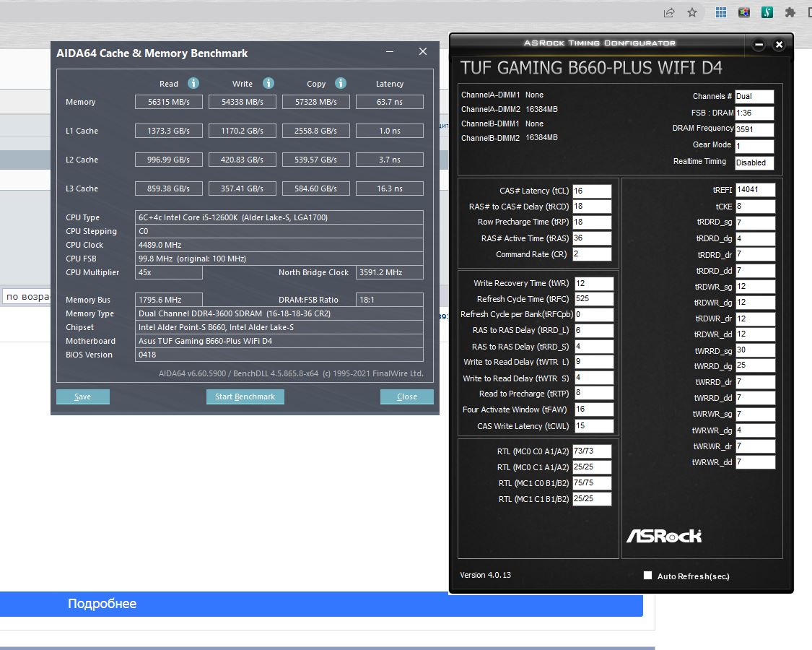Click L3 Cache Latency 16.3 ns
Image resolution: width=812 pixels, height=650 pixels.
[390, 188]
